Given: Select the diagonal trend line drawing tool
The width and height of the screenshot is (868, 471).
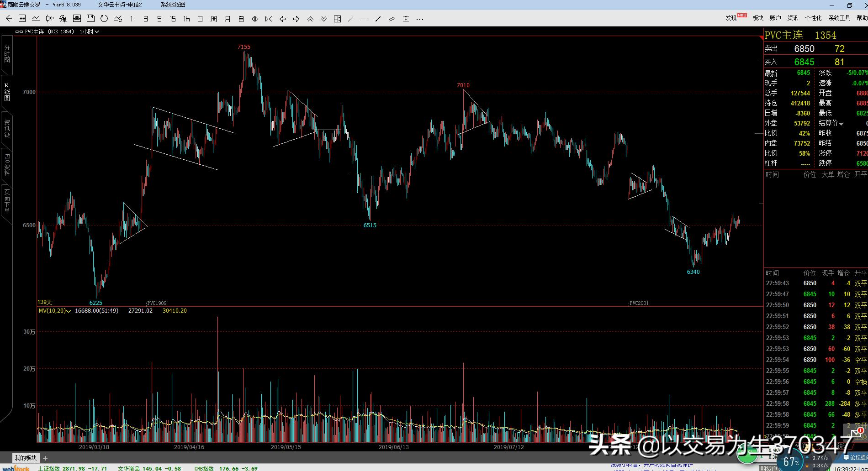Looking at the screenshot, I should (x=351, y=19).
